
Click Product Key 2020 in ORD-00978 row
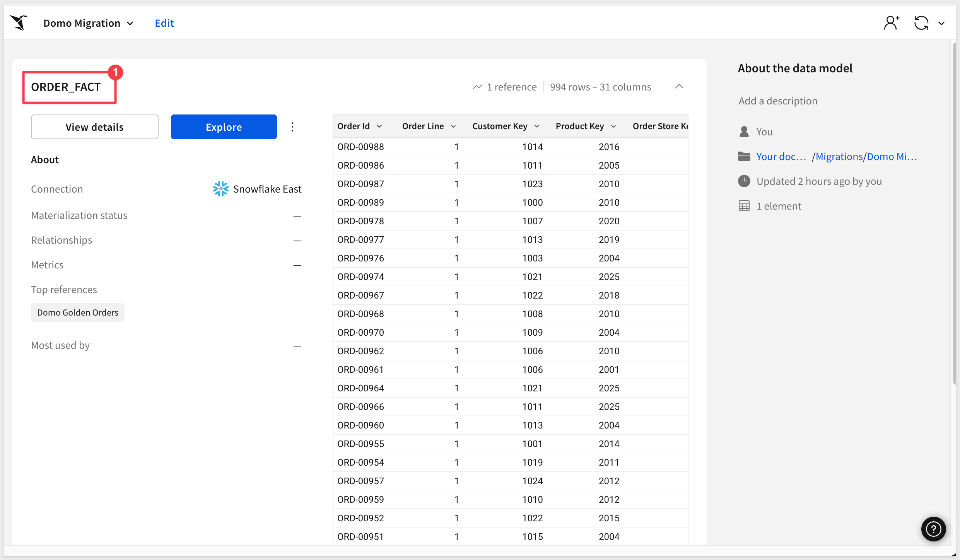(609, 221)
